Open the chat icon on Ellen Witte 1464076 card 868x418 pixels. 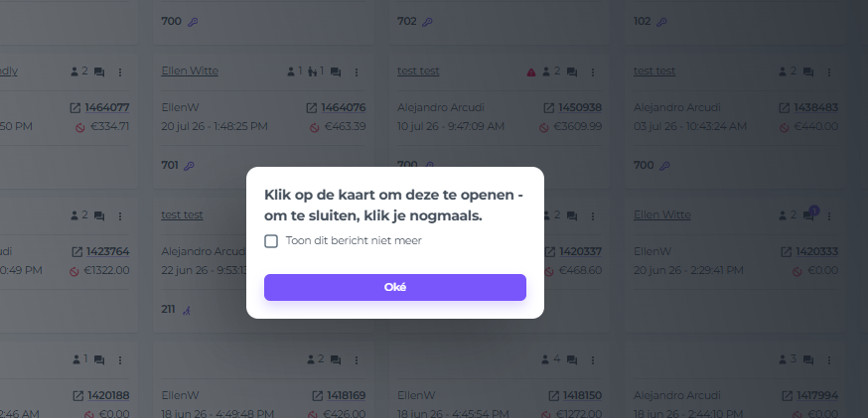[x=336, y=71]
